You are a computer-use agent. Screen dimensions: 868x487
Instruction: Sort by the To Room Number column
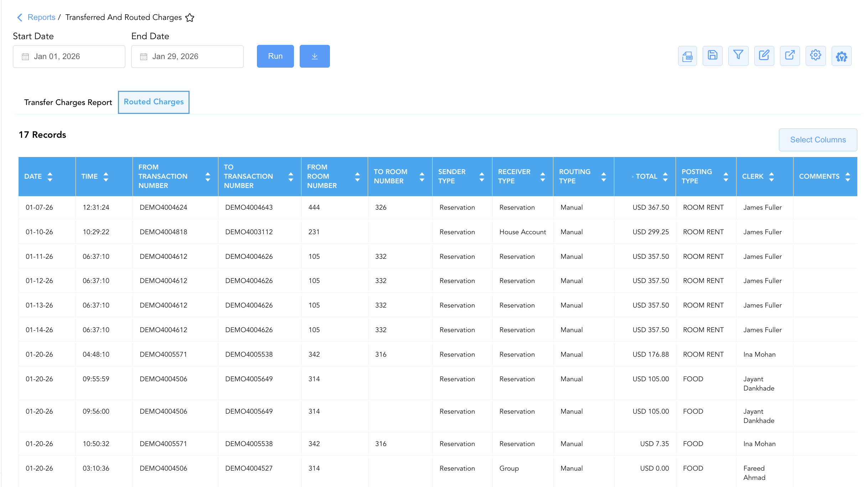[422, 177]
